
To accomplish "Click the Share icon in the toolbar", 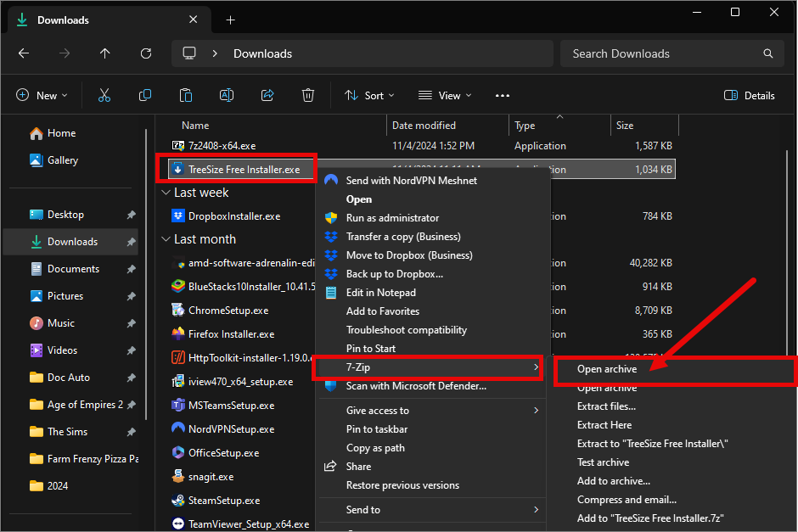I will click(267, 95).
